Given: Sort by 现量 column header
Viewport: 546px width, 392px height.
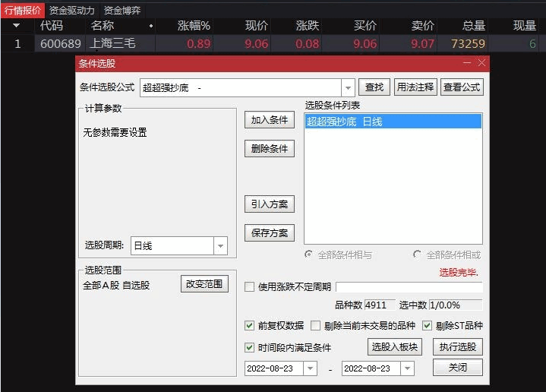Looking at the screenshot, I should pyautogui.click(x=525, y=25).
